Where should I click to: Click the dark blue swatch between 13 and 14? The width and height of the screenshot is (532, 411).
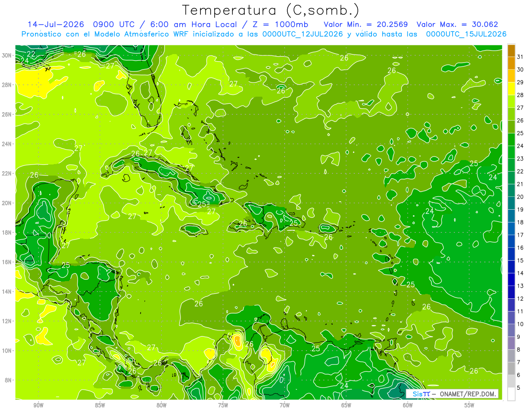511,279
